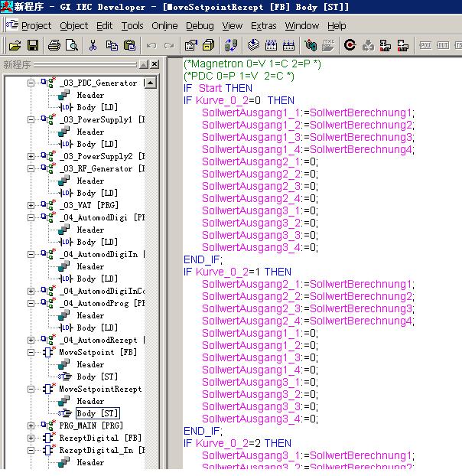
Task: Expand the _03_VAT [PRG] node
Action: point(31,205)
